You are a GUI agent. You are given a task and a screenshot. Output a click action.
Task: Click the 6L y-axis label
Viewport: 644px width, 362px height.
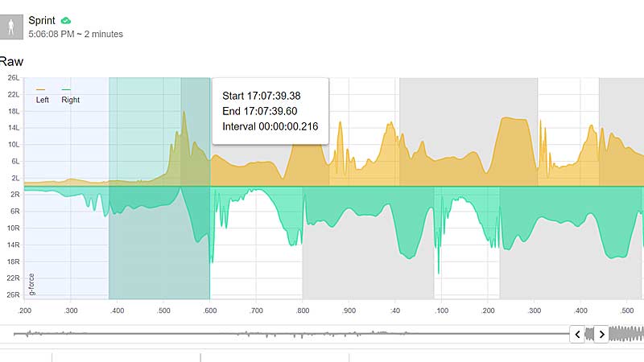(x=15, y=162)
